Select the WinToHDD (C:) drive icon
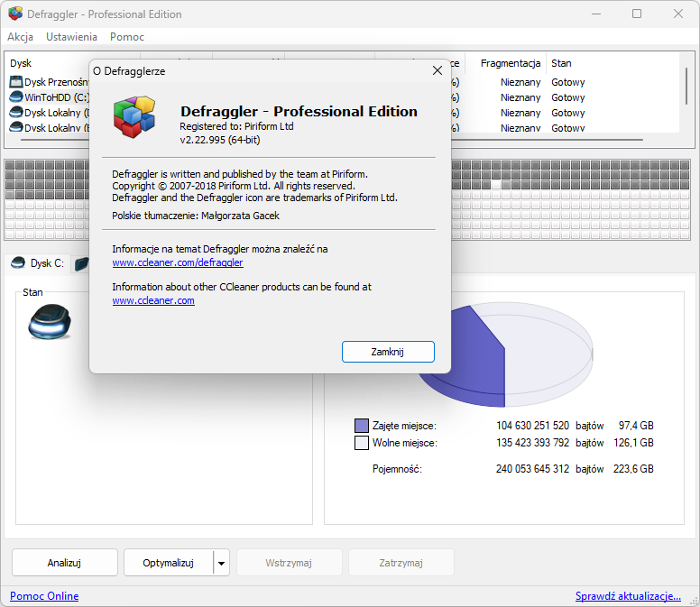 16,97
